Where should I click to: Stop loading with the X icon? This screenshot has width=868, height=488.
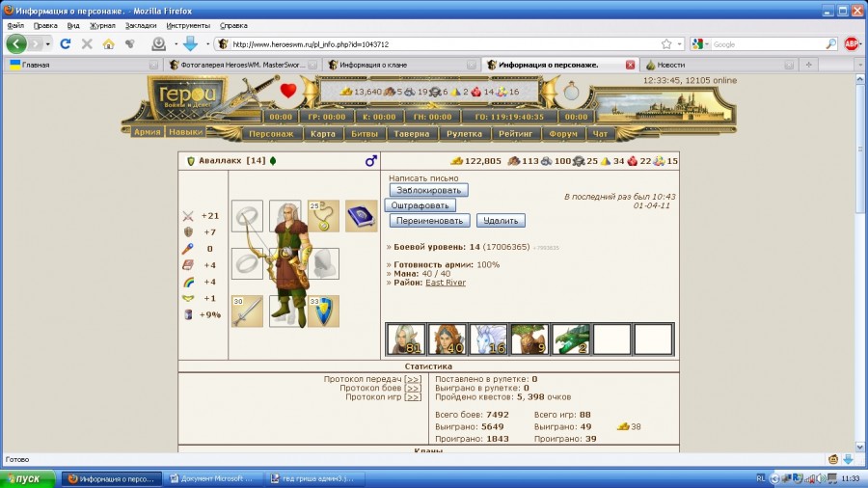click(87, 44)
